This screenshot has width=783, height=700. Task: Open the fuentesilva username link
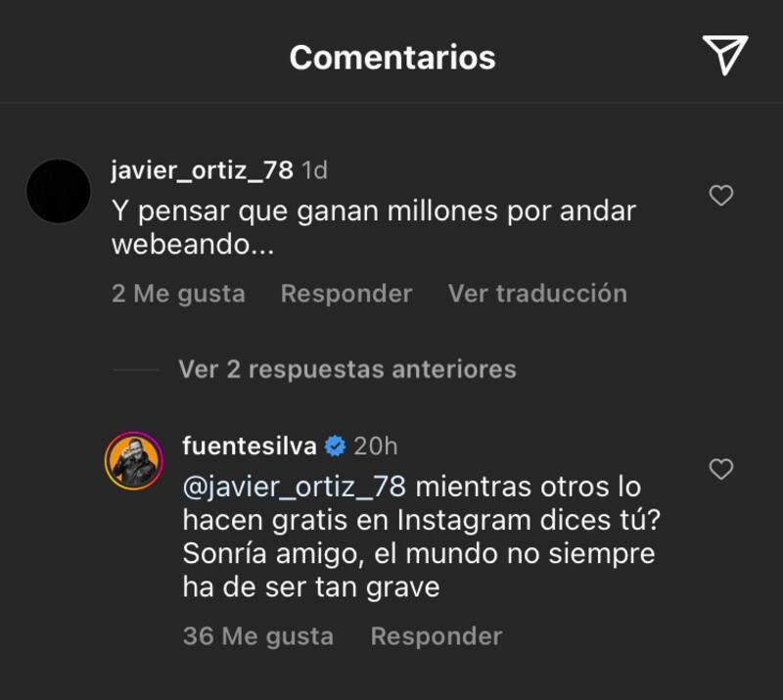pyautogui.click(x=249, y=446)
